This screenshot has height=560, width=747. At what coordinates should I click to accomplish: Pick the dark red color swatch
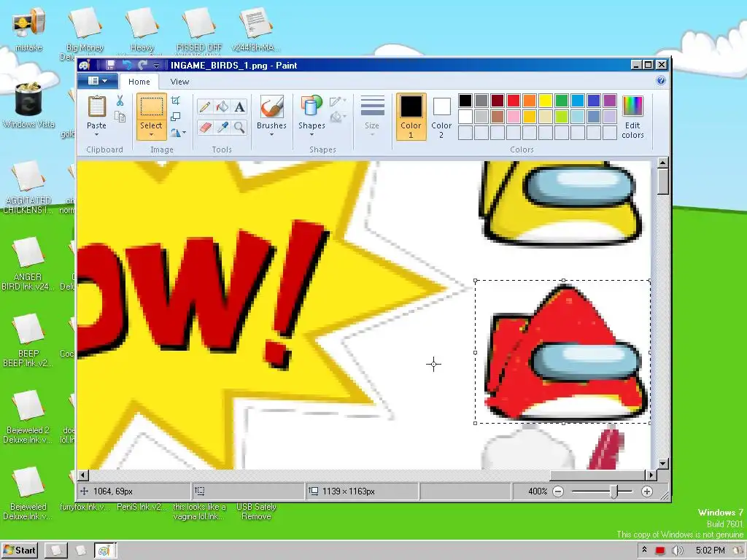coord(498,101)
